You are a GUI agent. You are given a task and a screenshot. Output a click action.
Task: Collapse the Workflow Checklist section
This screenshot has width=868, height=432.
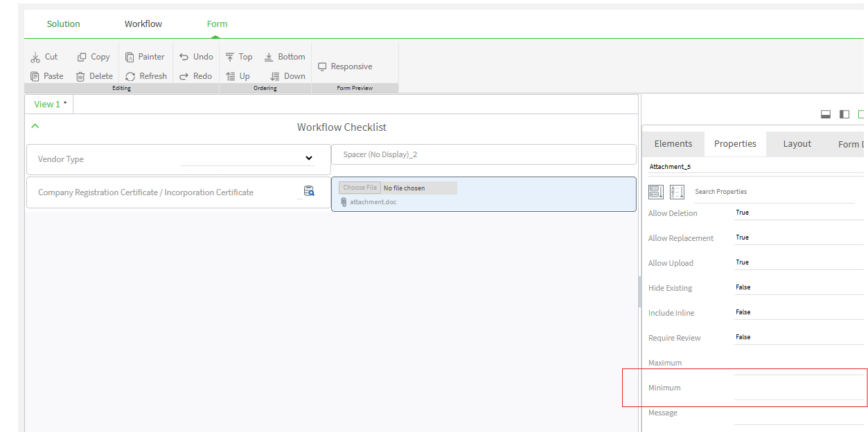(x=35, y=126)
